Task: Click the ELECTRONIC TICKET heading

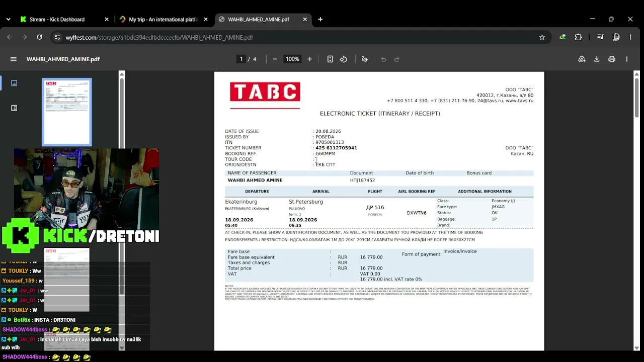Action: point(380,114)
